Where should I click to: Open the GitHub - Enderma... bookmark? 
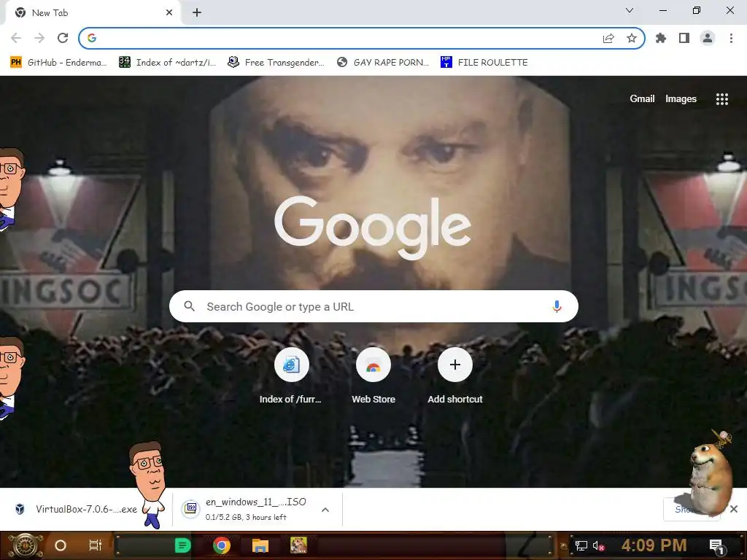click(x=58, y=63)
